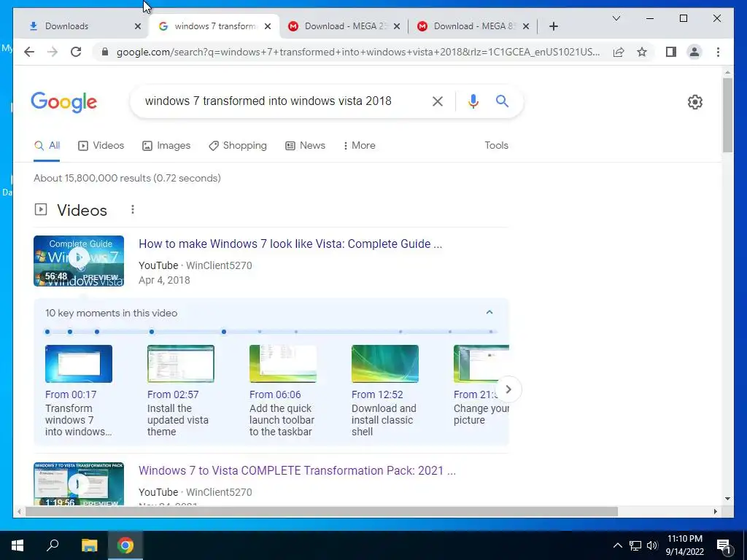Click the 'From 12:52' timestamp link
The height and width of the screenshot is (560, 747).
[x=377, y=394]
